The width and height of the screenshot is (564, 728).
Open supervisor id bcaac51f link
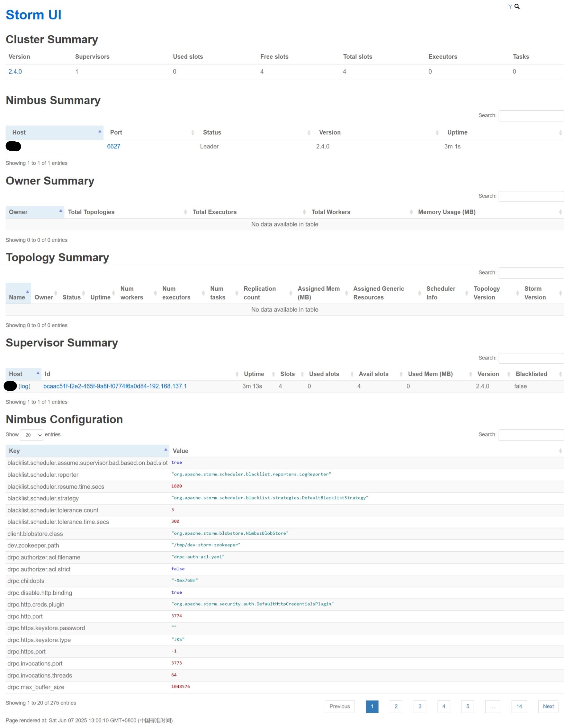coord(115,386)
